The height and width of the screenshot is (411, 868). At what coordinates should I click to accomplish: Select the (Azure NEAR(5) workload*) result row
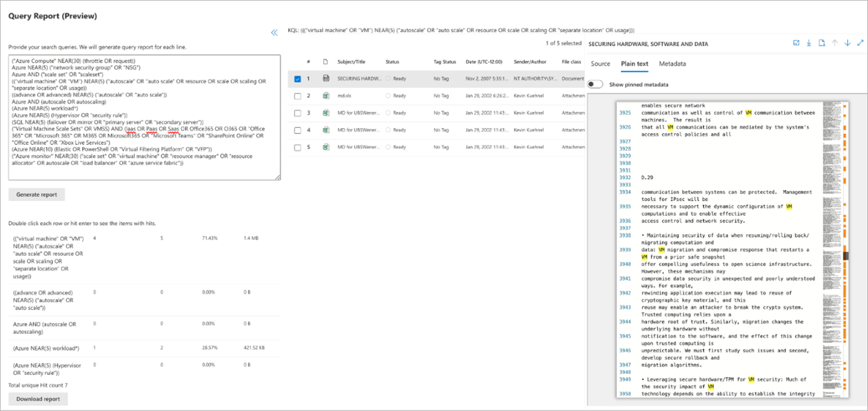pos(144,348)
